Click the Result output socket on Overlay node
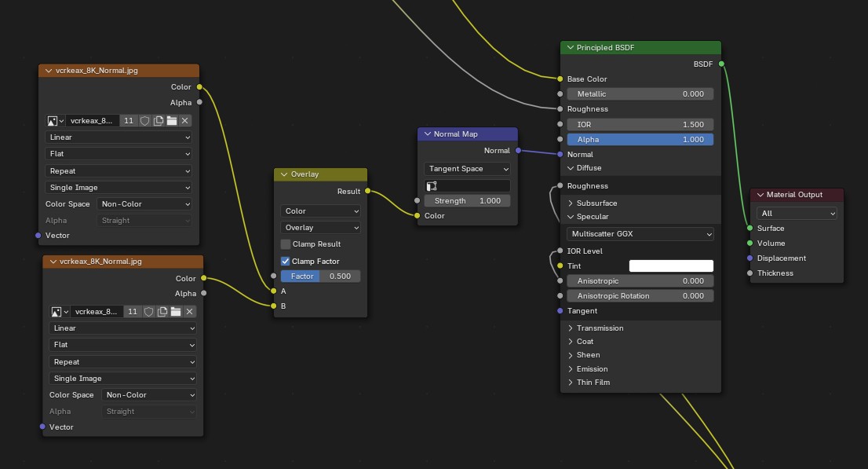The height and width of the screenshot is (469, 868). [367, 191]
